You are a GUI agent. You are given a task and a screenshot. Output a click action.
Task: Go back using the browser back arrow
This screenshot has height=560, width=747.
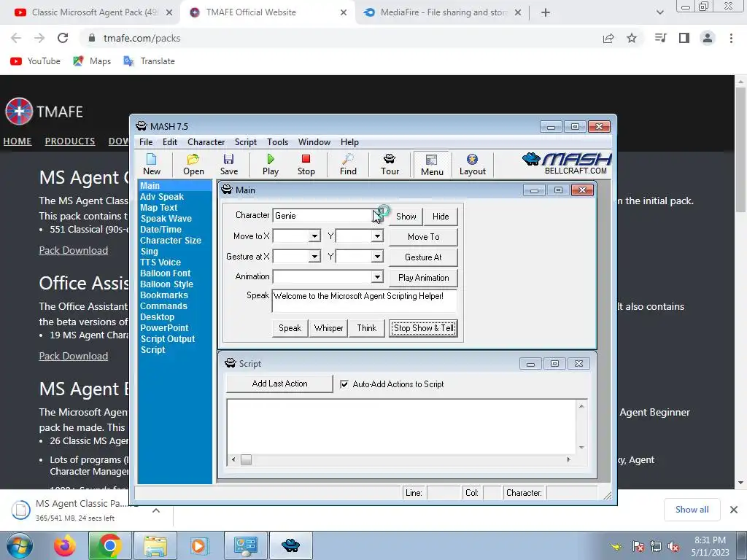click(x=16, y=38)
